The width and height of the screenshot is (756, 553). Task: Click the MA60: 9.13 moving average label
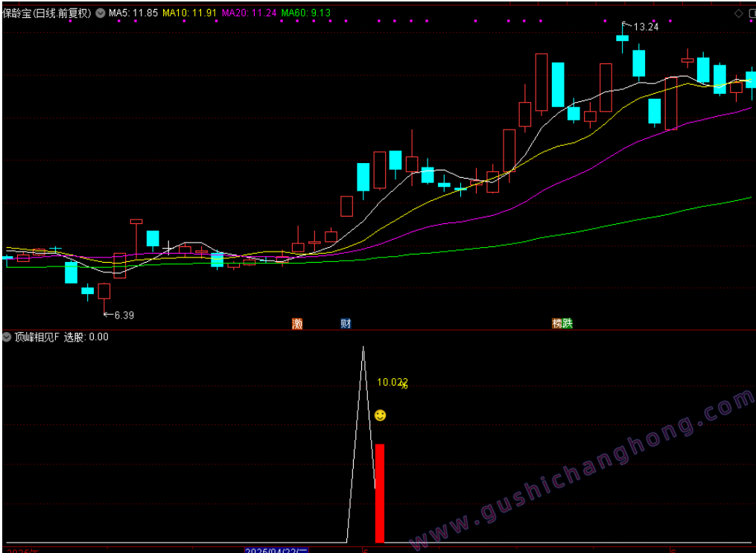(306, 13)
